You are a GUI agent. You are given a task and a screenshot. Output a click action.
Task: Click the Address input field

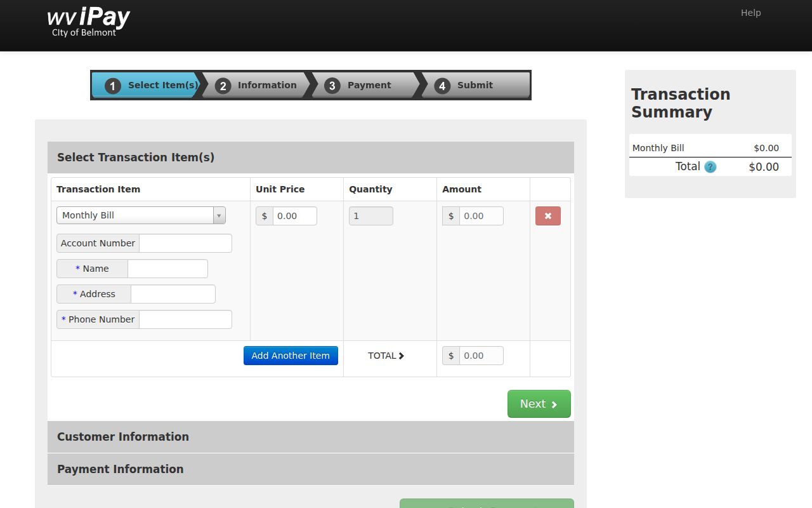(x=173, y=294)
